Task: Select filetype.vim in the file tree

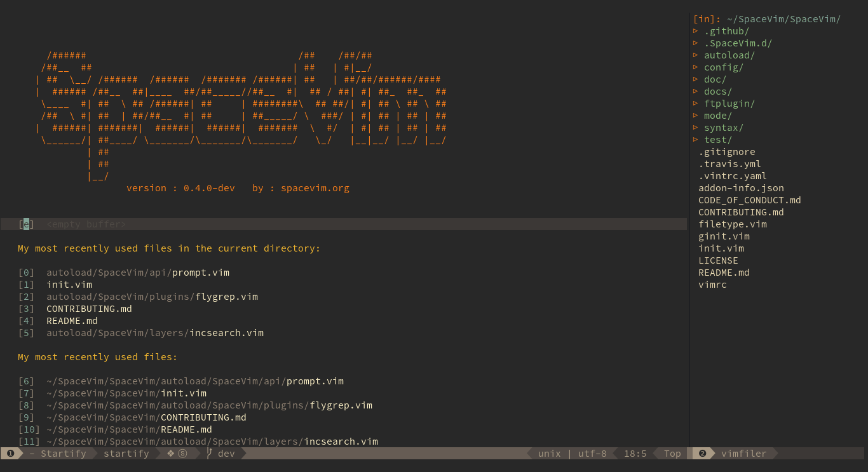Action: [x=733, y=224]
